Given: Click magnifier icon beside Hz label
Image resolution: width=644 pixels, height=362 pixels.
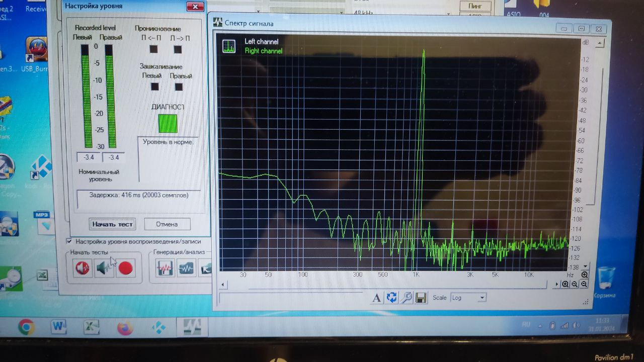Looking at the screenshot, I should point(584,275).
